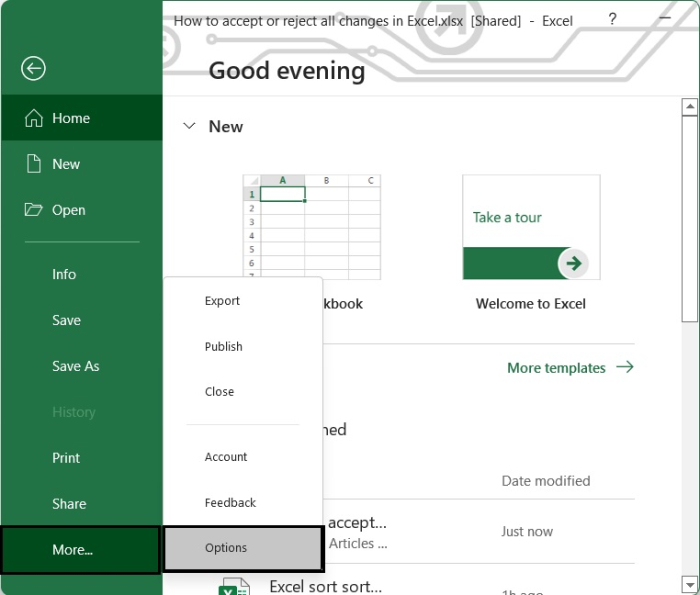Click the Open folder icon in sidebar

coord(33,209)
